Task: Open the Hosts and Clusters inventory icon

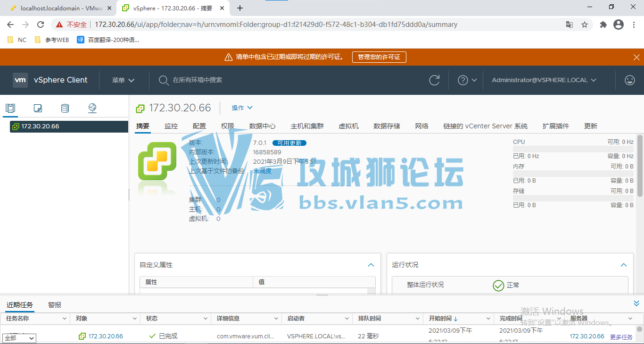Action: point(10,108)
